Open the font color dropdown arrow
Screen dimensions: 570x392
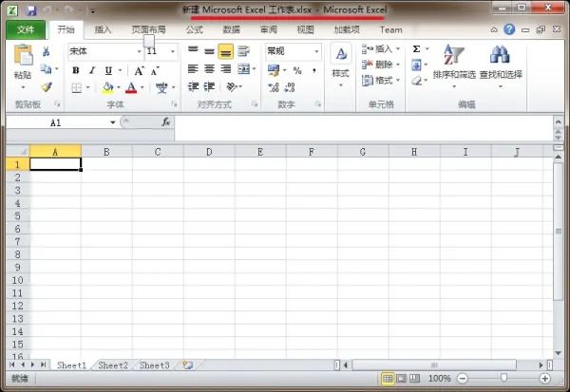142,87
